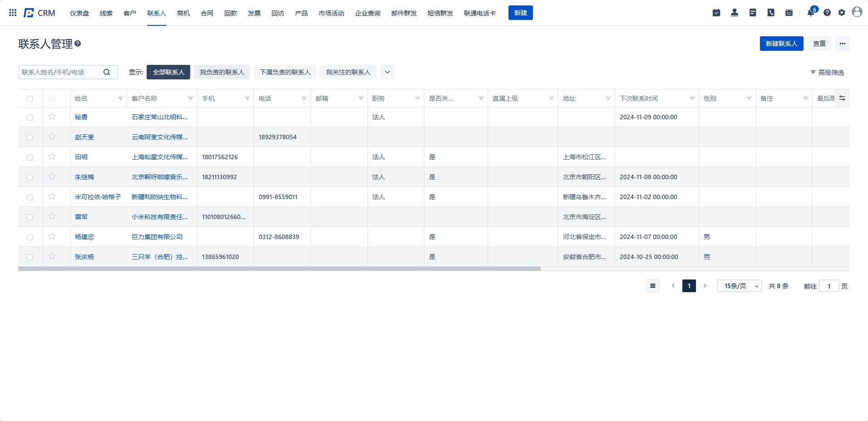Check the row for 张庆杨

(30, 257)
